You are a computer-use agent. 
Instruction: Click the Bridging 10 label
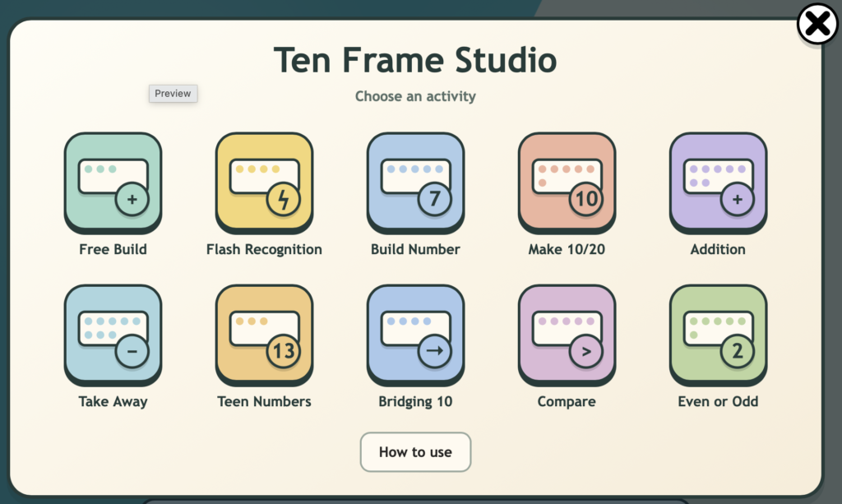pyautogui.click(x=415, y=402)
